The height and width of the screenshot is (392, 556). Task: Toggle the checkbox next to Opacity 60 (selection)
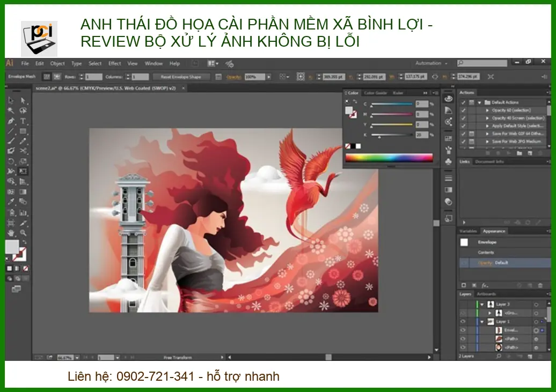tap(463, 110)
